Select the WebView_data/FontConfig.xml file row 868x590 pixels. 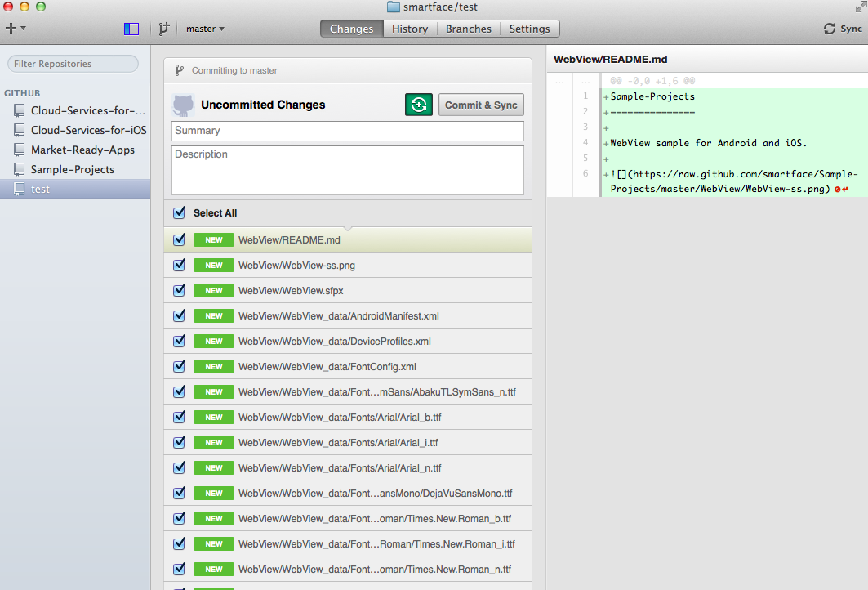pos(348,367)
